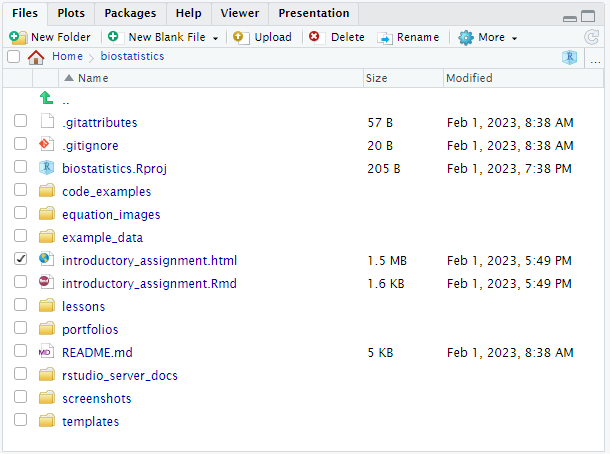This screenshot has width=610, height=454.
Task: Click the .gitattributes file icon
Action: point(47,121)
